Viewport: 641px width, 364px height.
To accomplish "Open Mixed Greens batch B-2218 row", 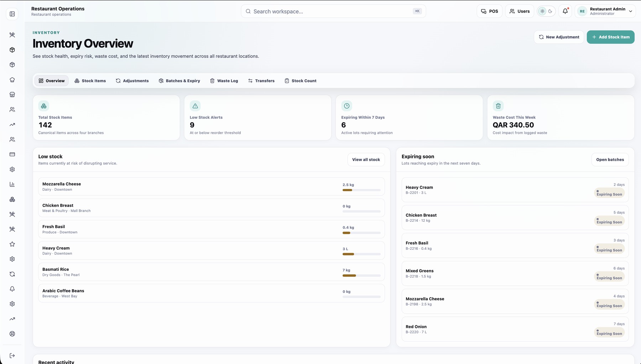I will point(515,273).
